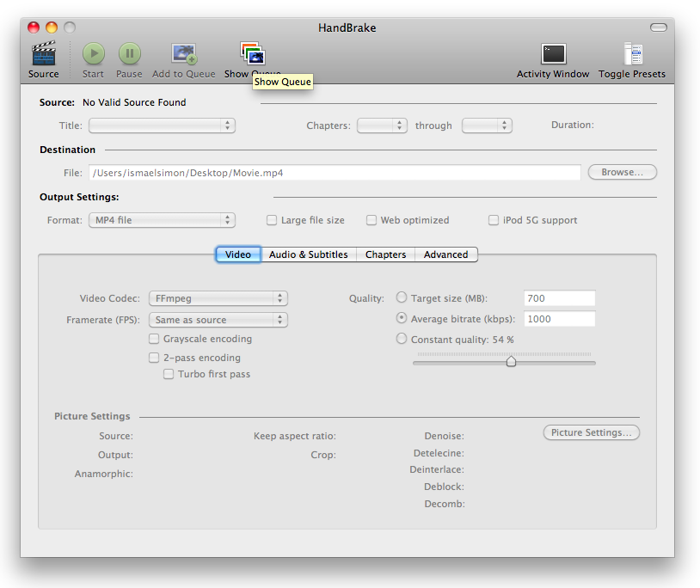Open the Video Codec dropdown showing FFmpeg

click(x=218, y=298)
